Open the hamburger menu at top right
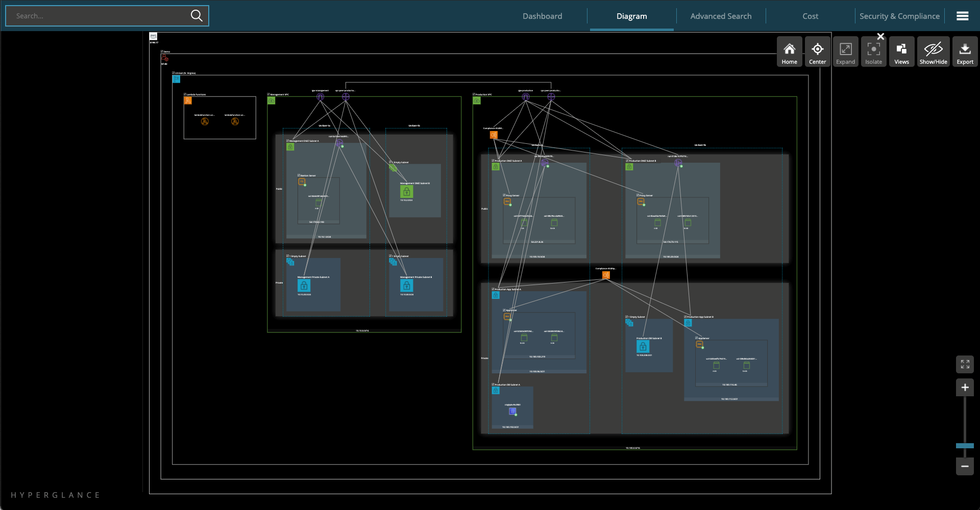The image size is (980, 510). pos(963,16)
